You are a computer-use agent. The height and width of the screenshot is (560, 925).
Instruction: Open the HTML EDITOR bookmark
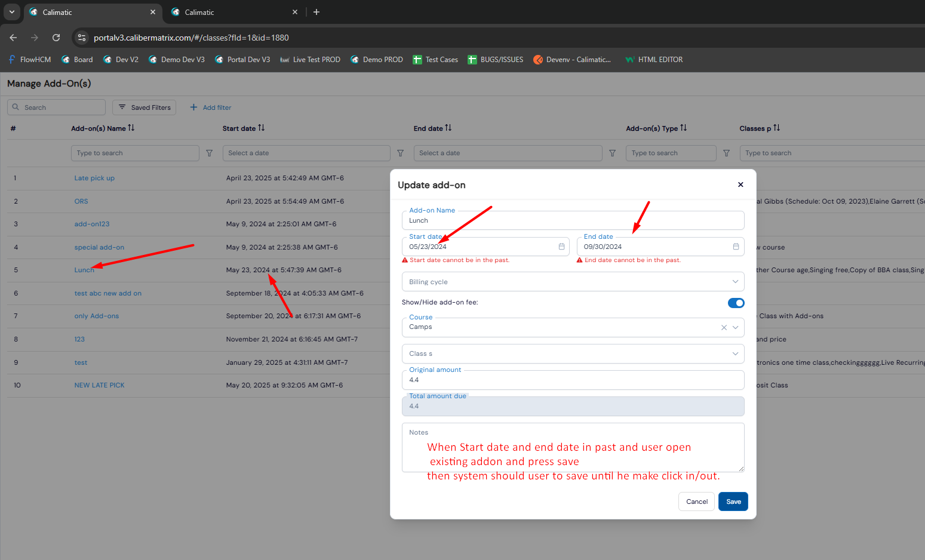pos(654,60)
